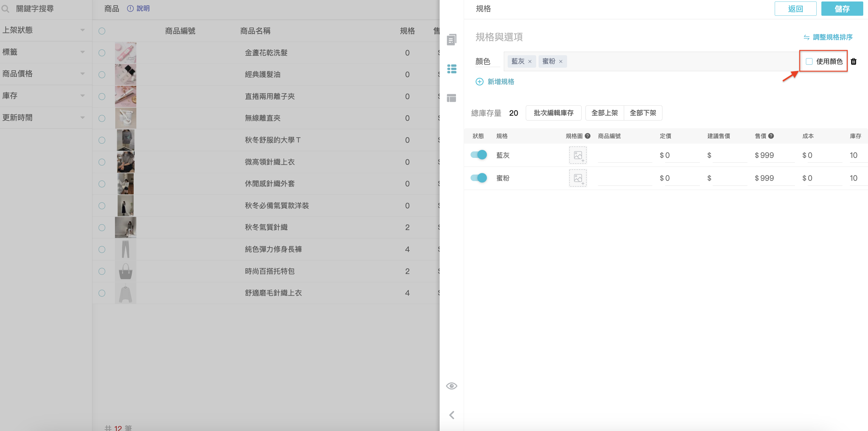Upload spec image for 藍灰

(x=578, y=155)
